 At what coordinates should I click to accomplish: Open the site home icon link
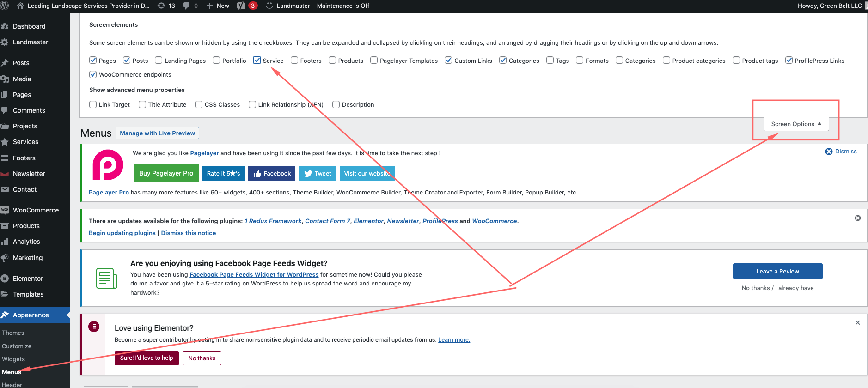pyautogui.click(x=20, y=6)
